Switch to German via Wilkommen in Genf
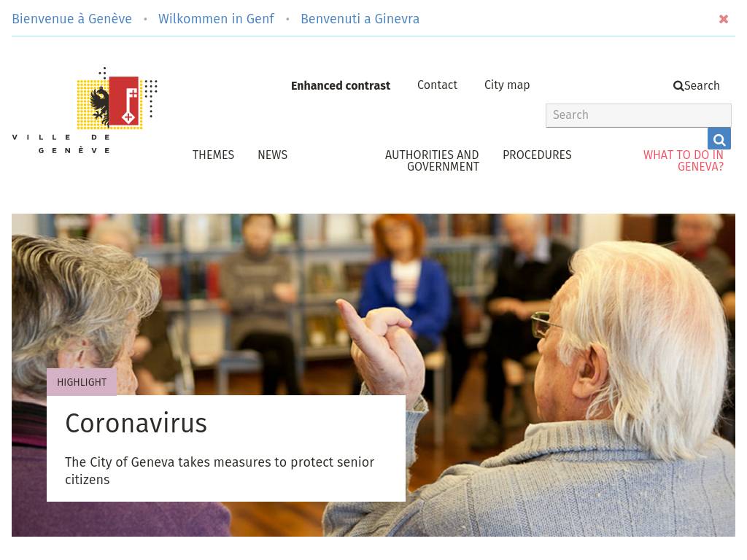This screenshot has width=747, height=560. (216, 18)
